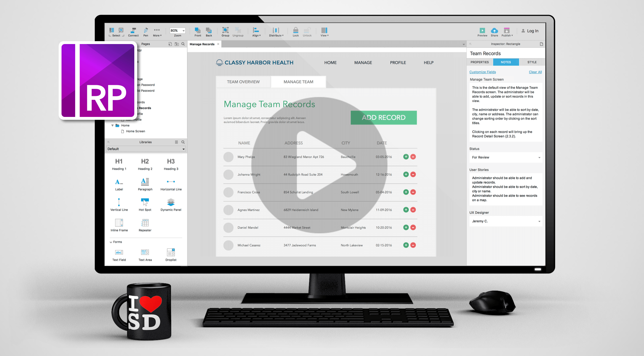
Task: Close the Manage Records tab
Action: coord(218,44)
